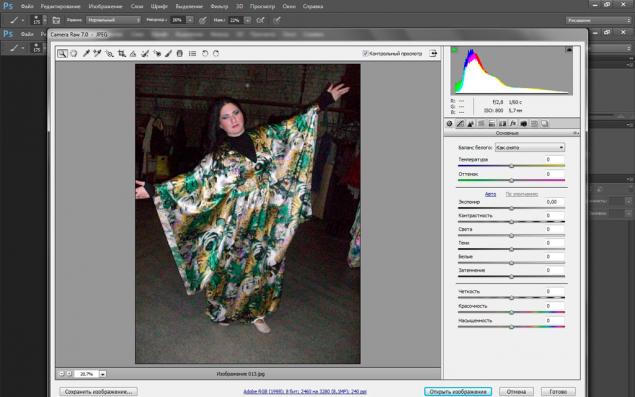Open brush blending mode 'Нормальный' dropdown

pos(113,20)
